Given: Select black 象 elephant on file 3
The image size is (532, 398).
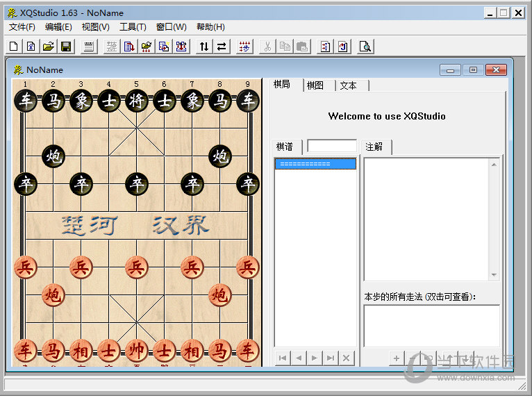Looking at the screenshot, I should (81, 101).
